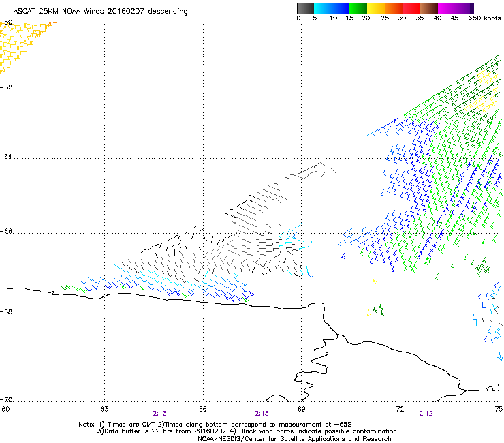Click the '35' label under the color bar

click(x=420, y=18)
